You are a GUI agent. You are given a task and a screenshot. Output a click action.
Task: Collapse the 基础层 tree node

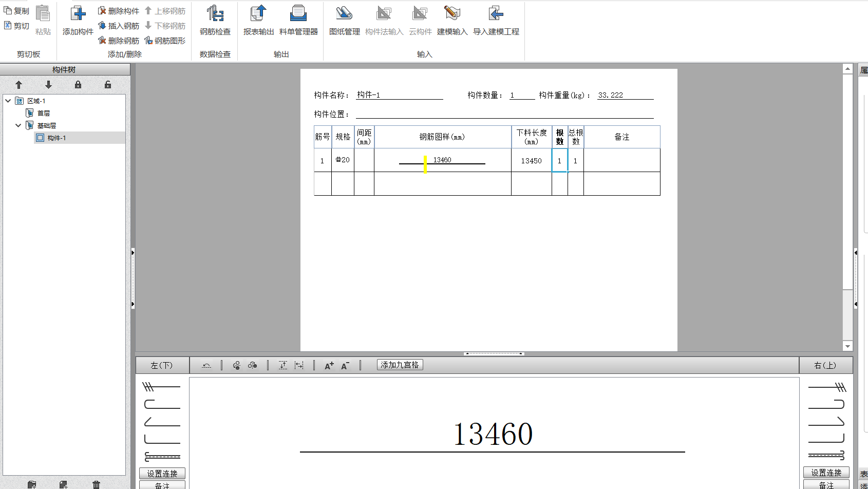pos(18,125)
